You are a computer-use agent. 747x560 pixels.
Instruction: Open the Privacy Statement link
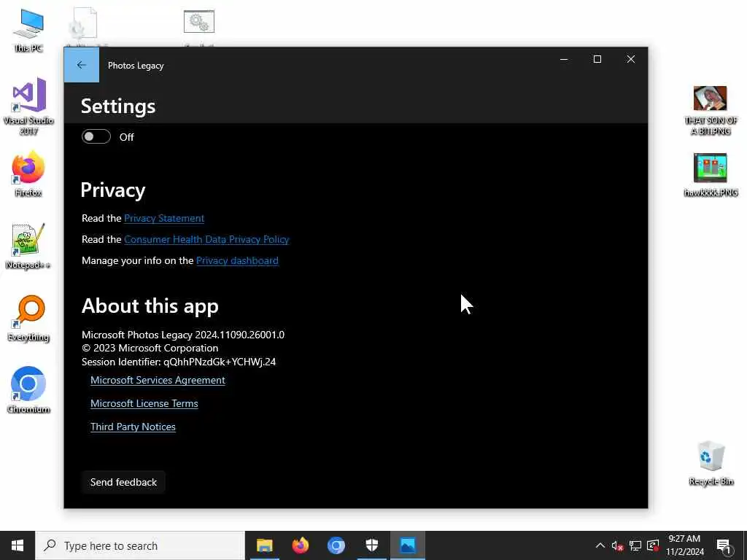pos(164,218)
